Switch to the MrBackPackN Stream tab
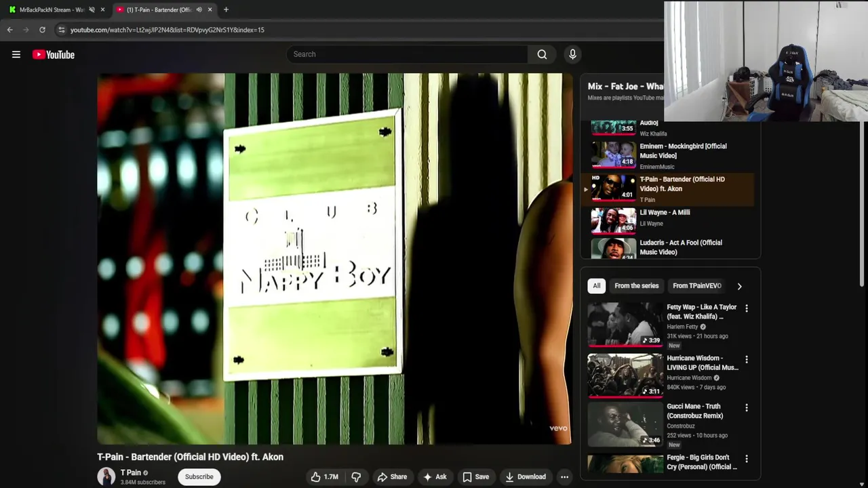Image resolution: width=868 pixels, height=488 pixels. tap(52, 9)
